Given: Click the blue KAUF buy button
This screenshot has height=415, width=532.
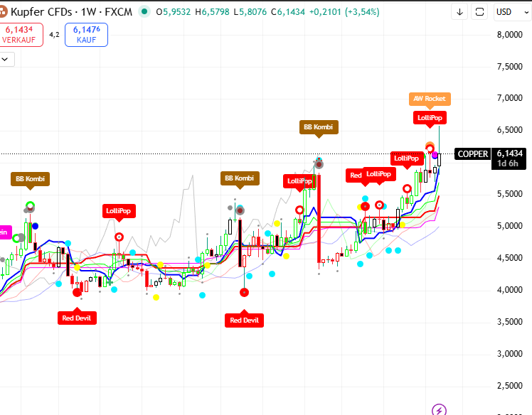Looking at the screenshot, I should pyautogui.click(x=86, y=35).
